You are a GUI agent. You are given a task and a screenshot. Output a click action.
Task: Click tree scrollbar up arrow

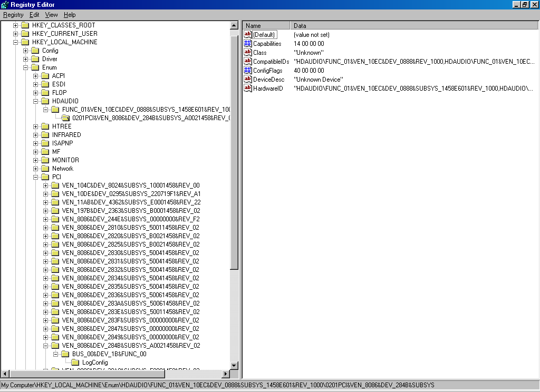[234, 25]
